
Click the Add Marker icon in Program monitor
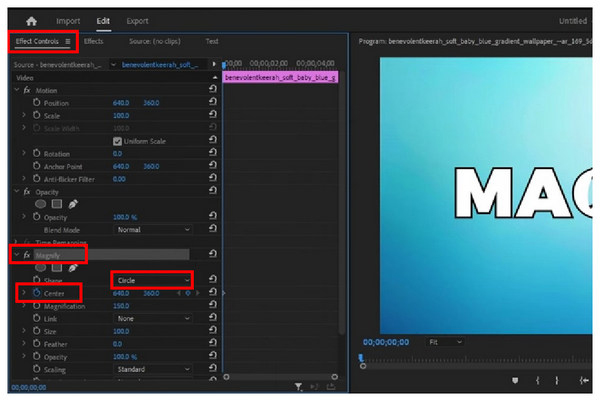pos(515,380)
